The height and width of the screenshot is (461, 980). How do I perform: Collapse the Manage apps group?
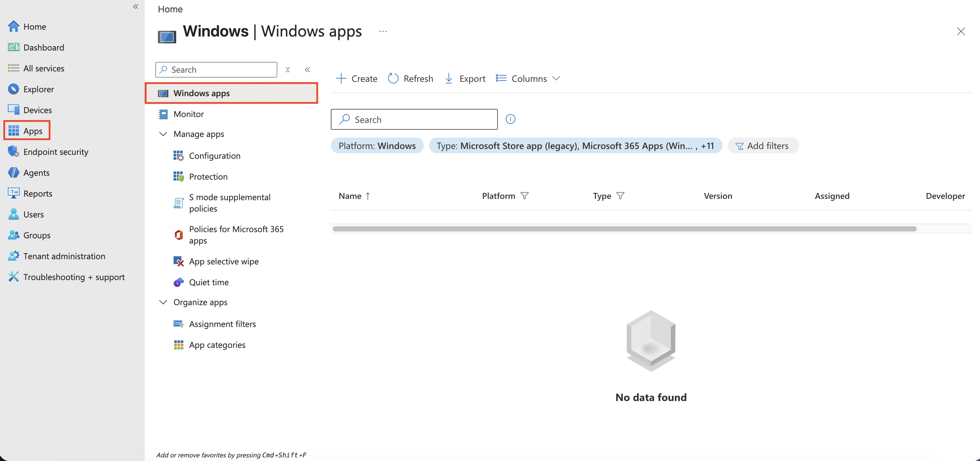pos(163,134)
